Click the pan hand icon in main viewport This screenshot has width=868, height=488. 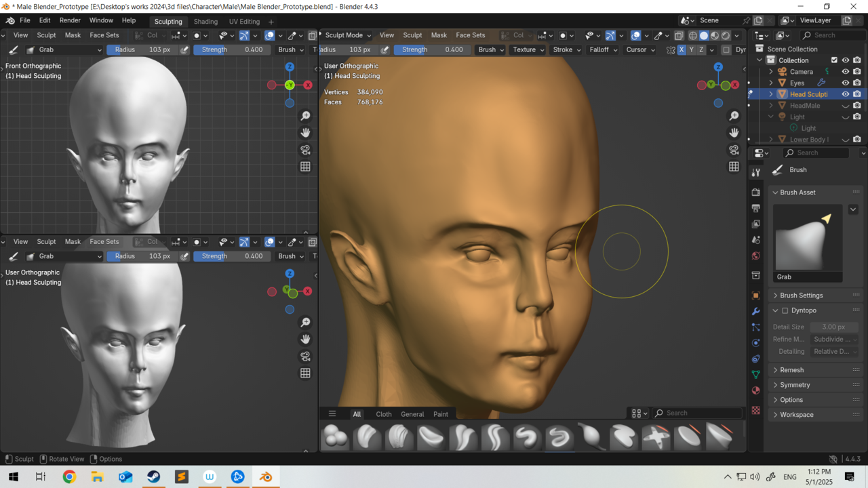[x=734, y=133]
